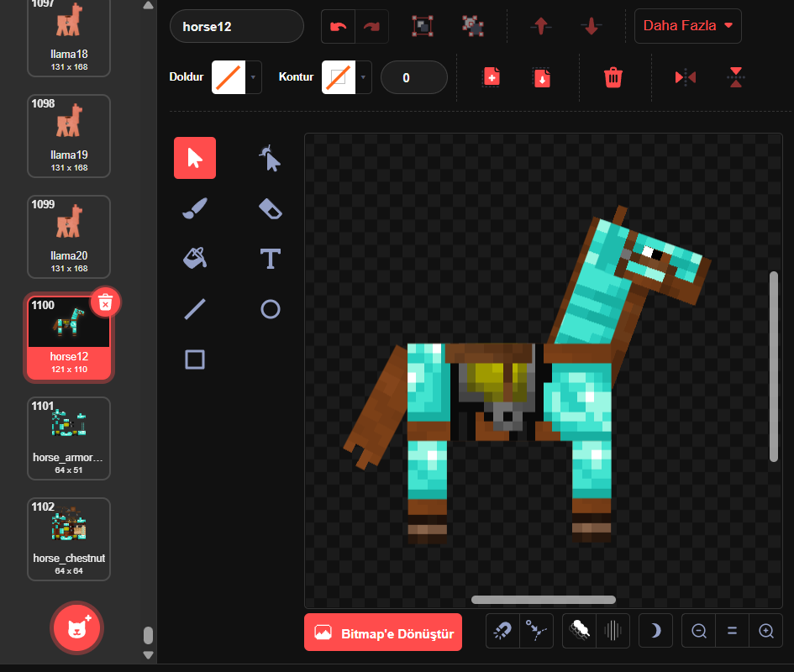794x672 pixels.
Task: Select the Eraser tool
Action: [270, 208]
